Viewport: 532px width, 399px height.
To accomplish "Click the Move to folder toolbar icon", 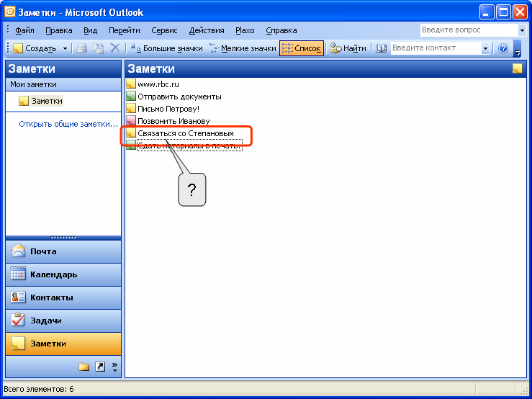I will tap(99, 48).
